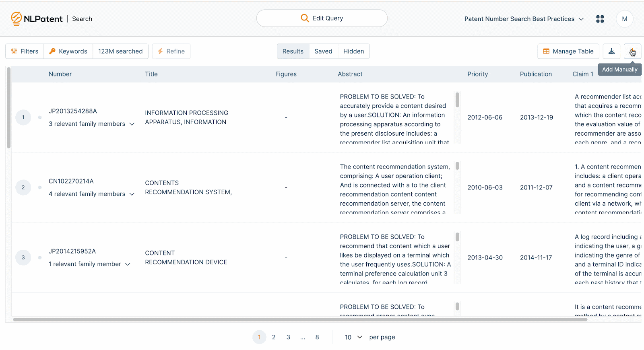The height and width of the screenshot is (350, 644).
Task: Expand family members of JP2013254288A
Action: pos(132,124)
